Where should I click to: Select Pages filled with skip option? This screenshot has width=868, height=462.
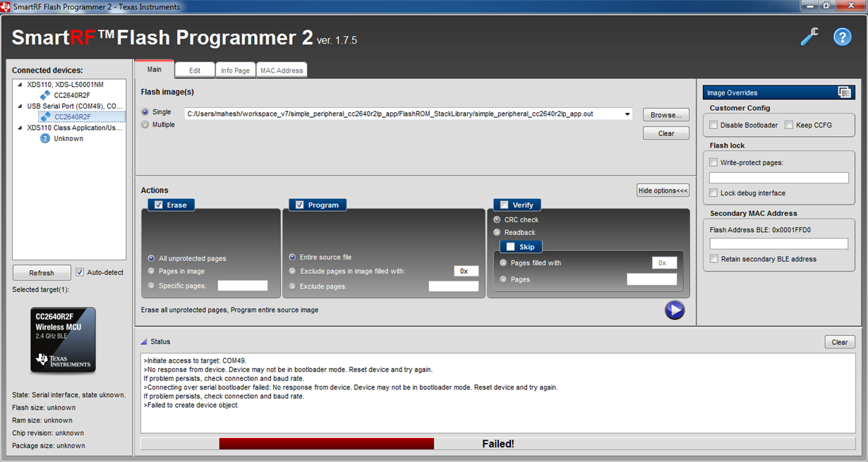click(x=503, y=262)
